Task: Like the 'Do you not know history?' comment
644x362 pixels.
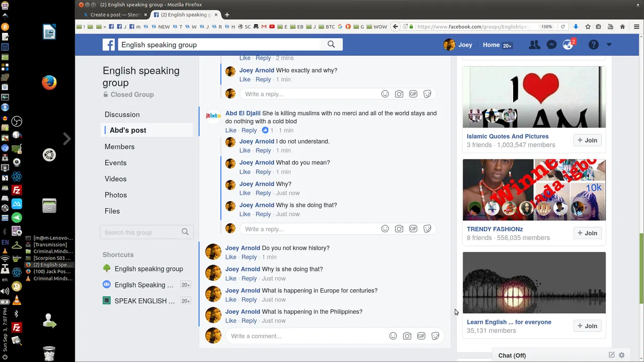Action: click(230, 257)
